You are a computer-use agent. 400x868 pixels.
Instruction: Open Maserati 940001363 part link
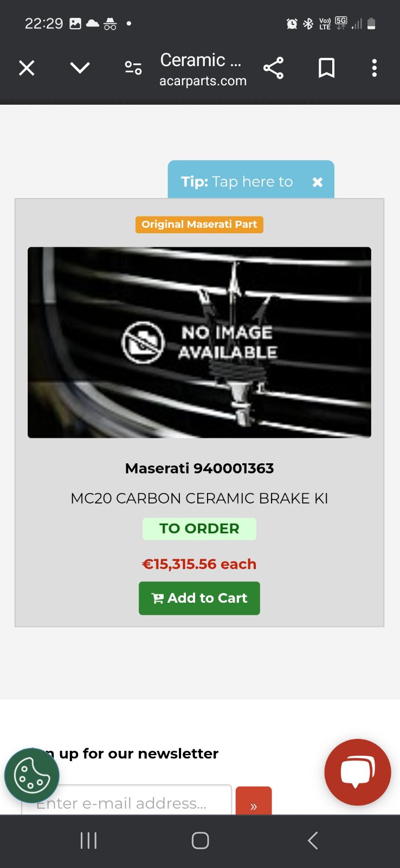pos(199,468)
